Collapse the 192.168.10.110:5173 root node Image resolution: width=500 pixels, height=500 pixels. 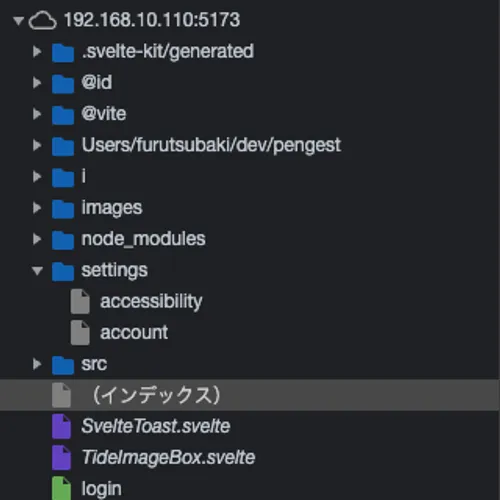point(19,21)
